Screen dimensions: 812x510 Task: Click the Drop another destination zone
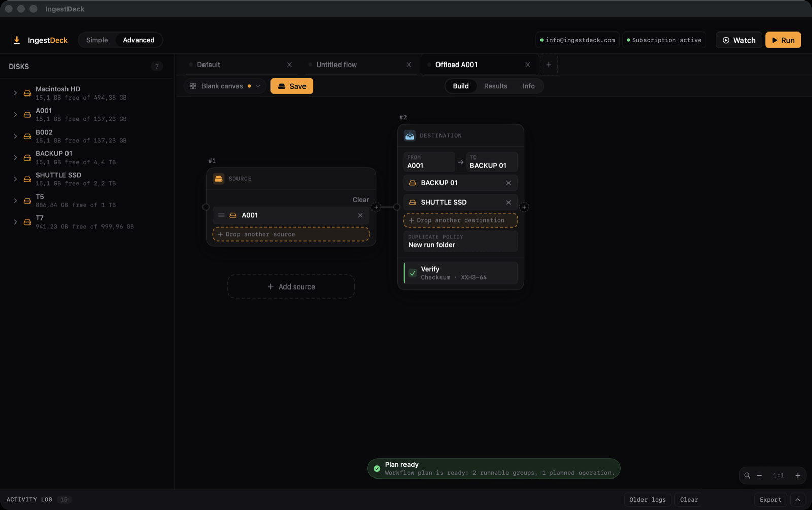point(460,220)
